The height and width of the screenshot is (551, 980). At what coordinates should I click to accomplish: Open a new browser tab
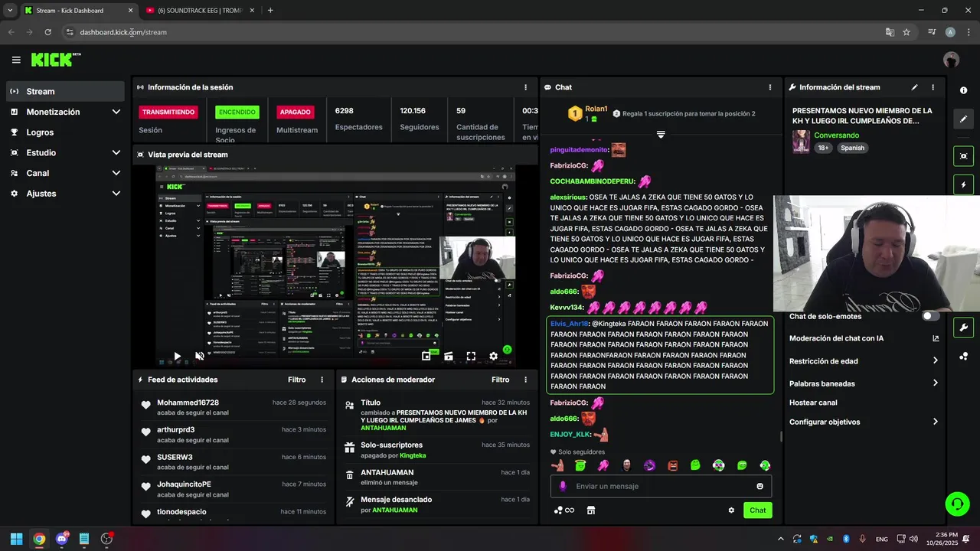coord(270,11)
